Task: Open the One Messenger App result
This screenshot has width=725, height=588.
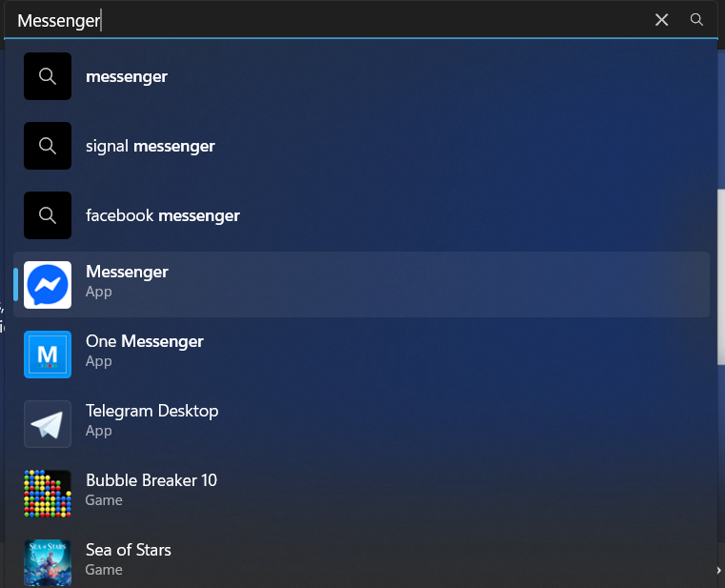Action: 362,355
